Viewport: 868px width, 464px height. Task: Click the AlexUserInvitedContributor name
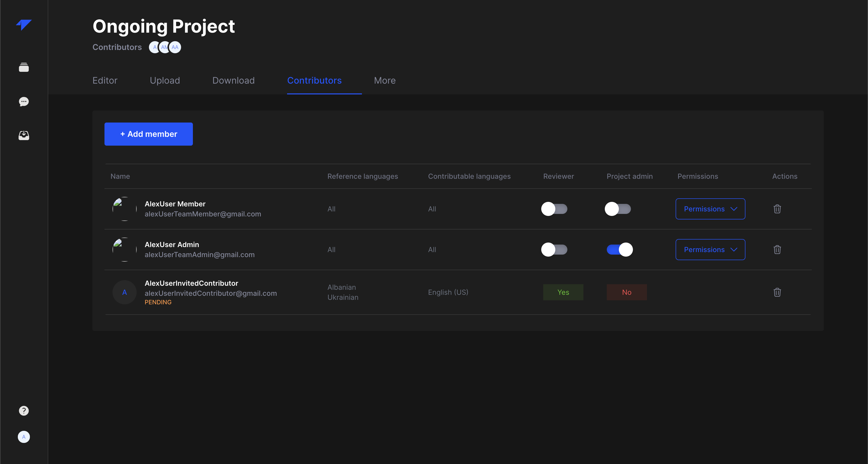[x=191, y=283]
